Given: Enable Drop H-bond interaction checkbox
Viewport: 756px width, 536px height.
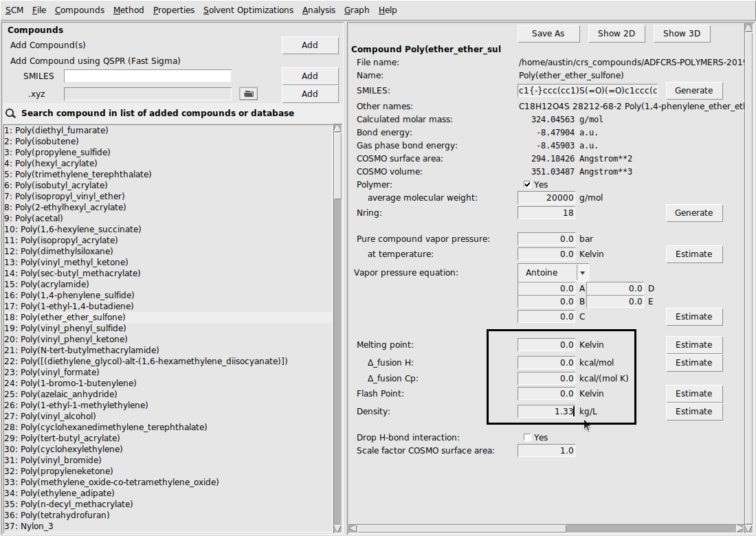Looking at the screenshot, I should click(527, 437).
